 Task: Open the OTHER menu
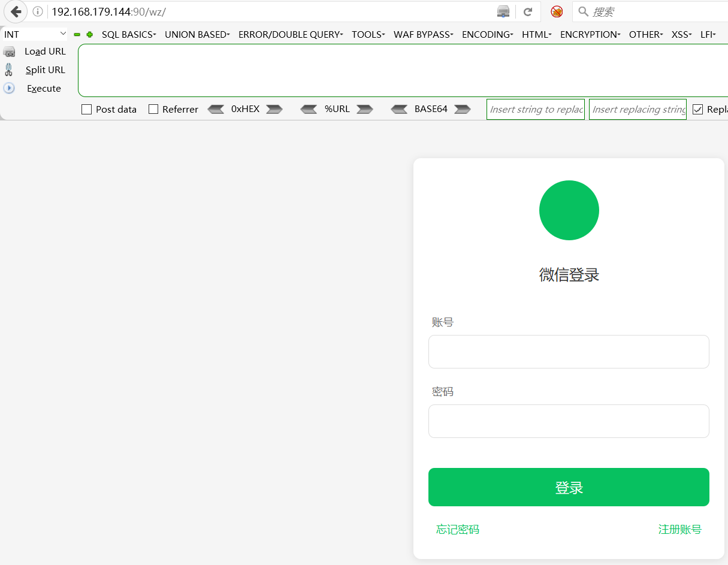click(x=646, y=34)
